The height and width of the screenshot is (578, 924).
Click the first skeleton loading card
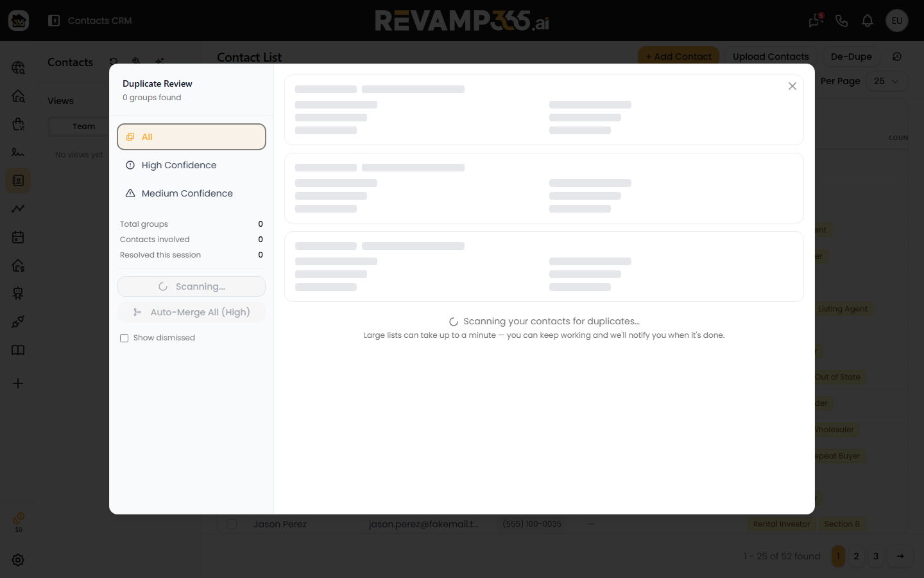coord(544,110)
